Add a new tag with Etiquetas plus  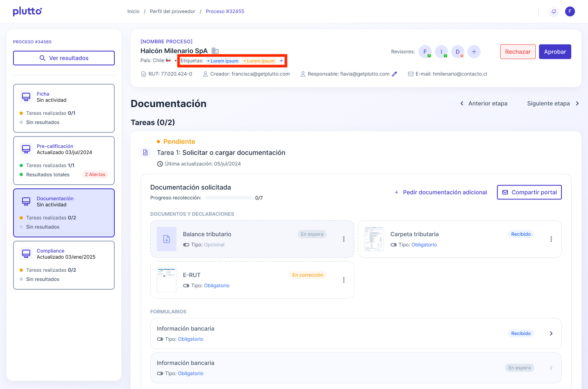[281, 61]
